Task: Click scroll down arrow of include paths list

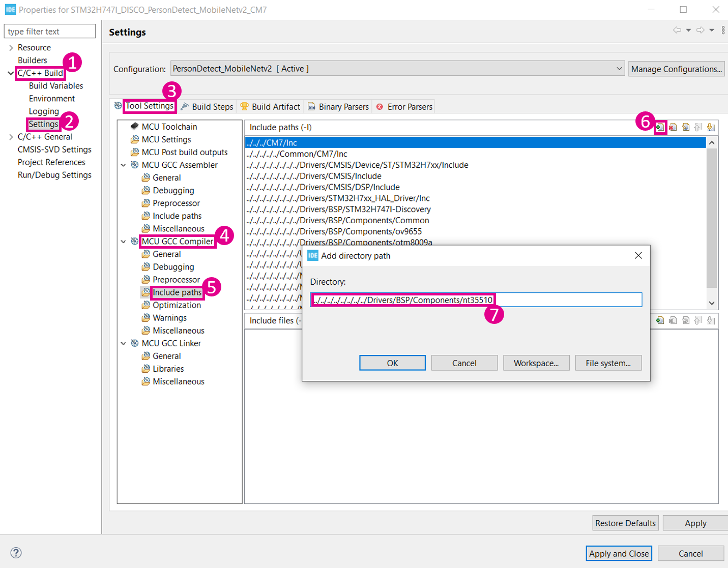Action: tap(712, 303)
